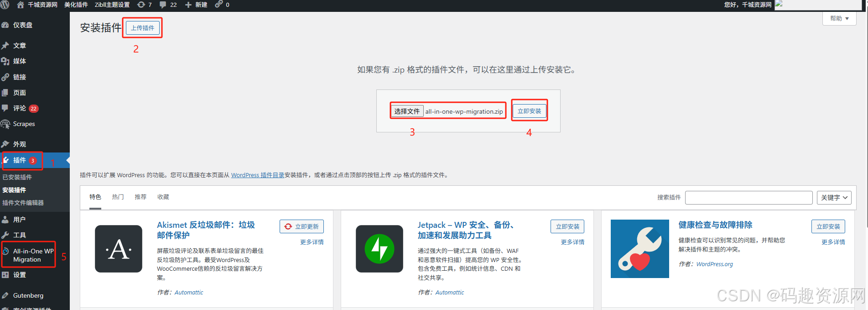Viewport: 868px width, 310px height.
Task: Click the Automattic author link under Jetpack
Action: tap(450, 292)
